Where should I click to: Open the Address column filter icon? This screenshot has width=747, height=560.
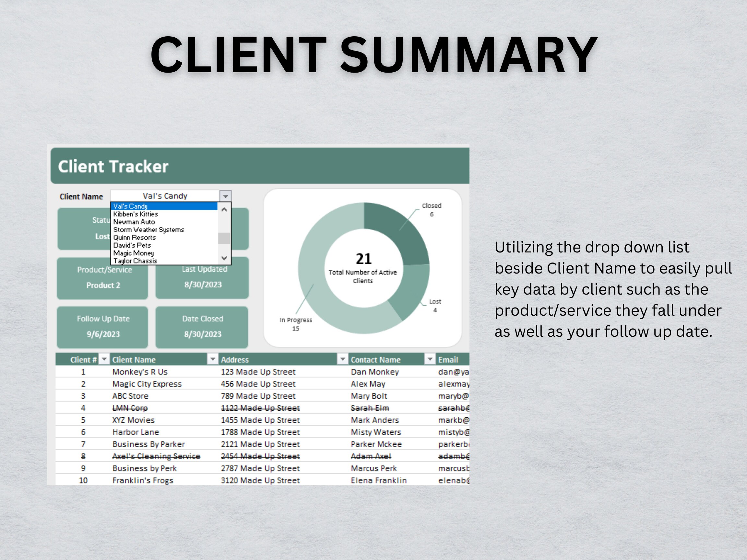(x=342, y=359)
